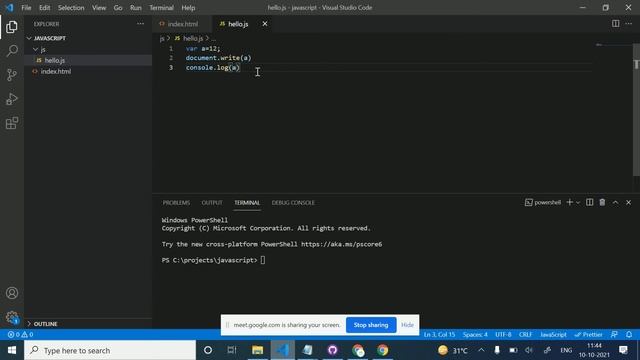640x360 pixels.
Task: Open File Explorer from the taskbar
Action: tap(257, 350)
